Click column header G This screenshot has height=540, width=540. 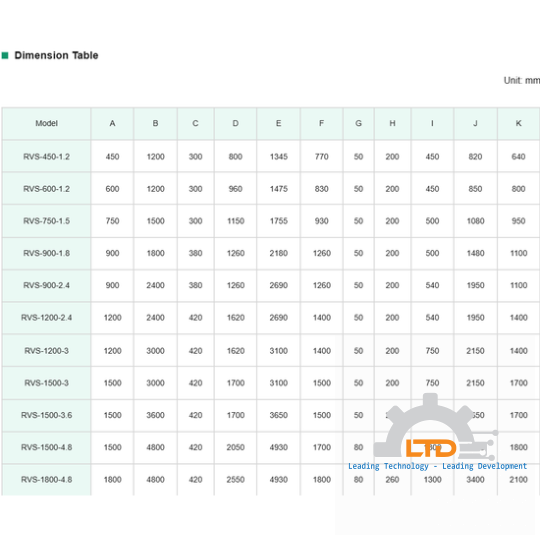pos(359,123)
